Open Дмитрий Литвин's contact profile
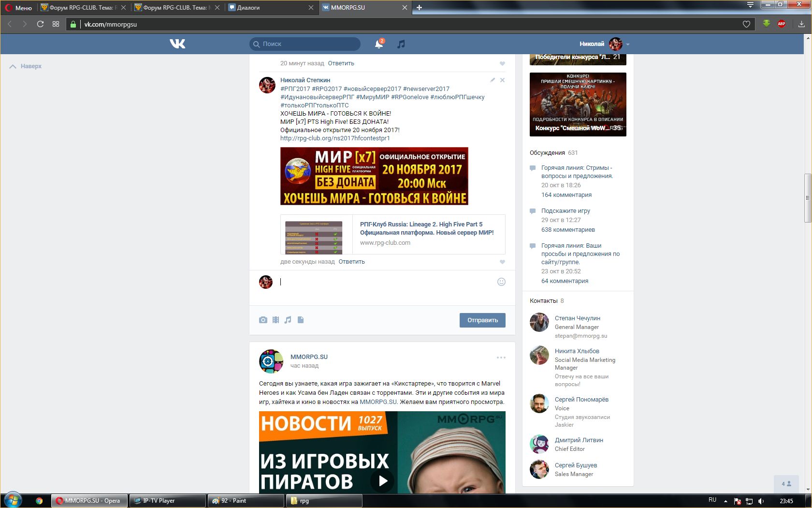 click(x=579, y=440)
